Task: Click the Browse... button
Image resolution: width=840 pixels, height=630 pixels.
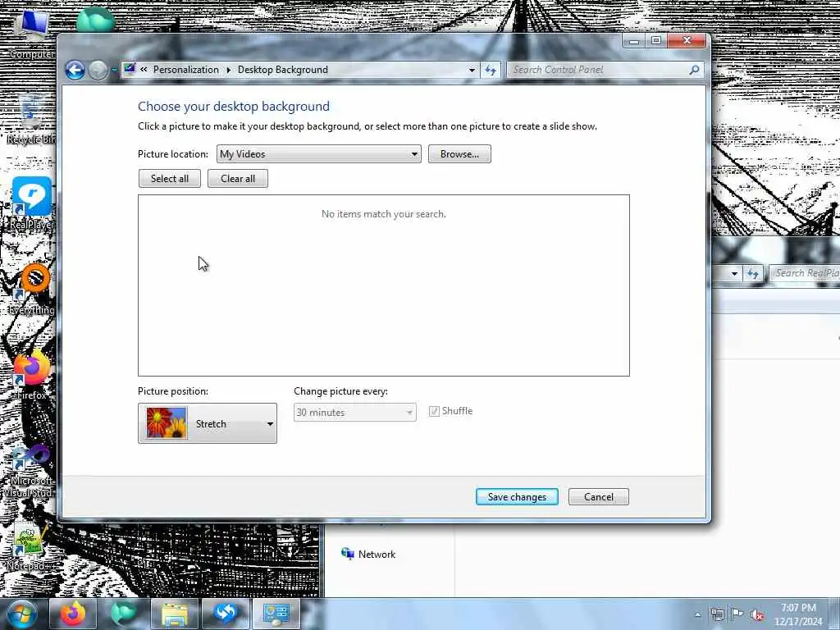Action: [459, 153]
